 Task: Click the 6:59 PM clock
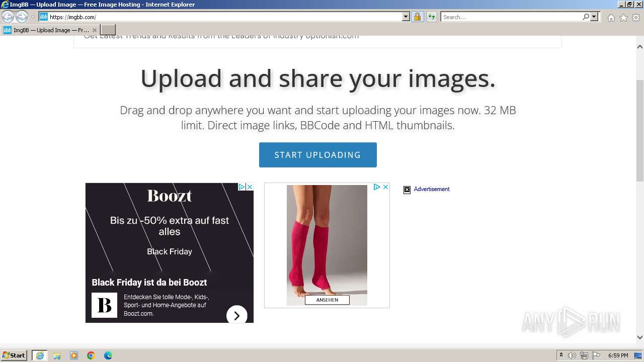coord(618,355)
